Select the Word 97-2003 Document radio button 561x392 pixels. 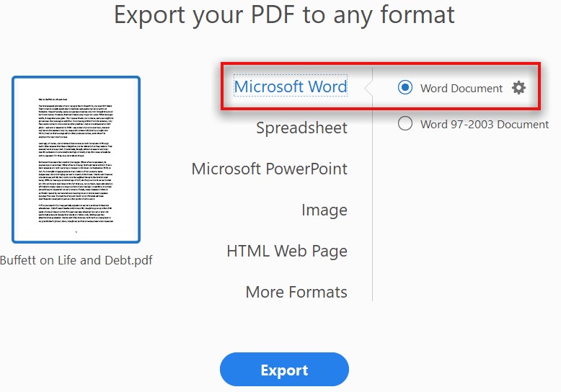coord(405,123)
